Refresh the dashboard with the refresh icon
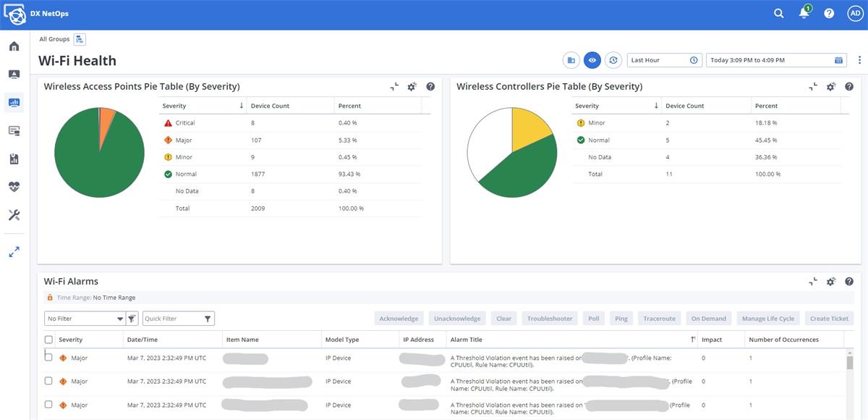 tap(613, 59)
